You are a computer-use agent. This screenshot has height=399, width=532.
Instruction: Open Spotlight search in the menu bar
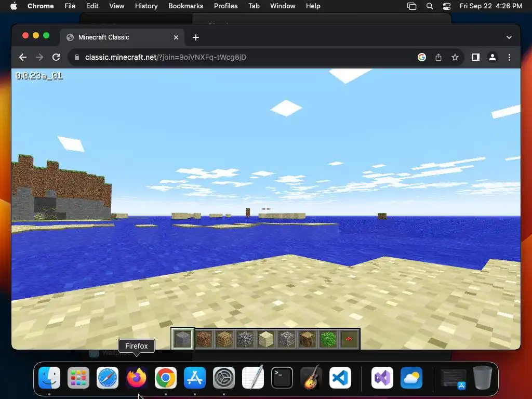430,6
